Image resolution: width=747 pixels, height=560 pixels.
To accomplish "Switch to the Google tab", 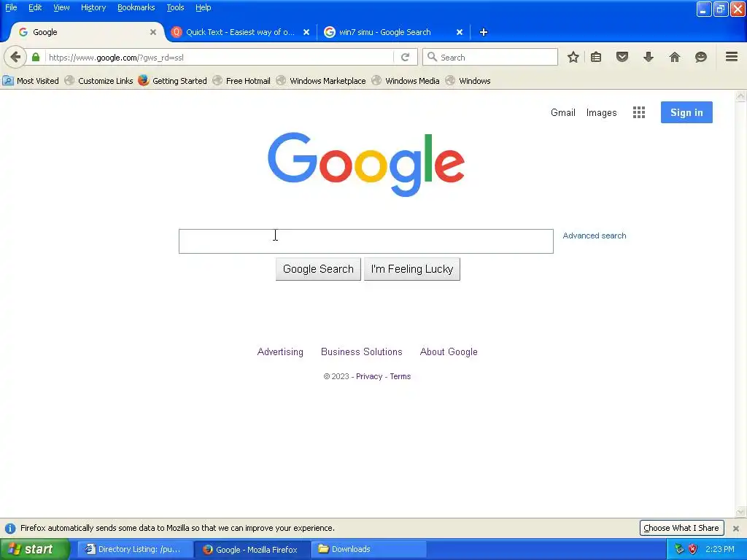I will (x=87, y=32).
